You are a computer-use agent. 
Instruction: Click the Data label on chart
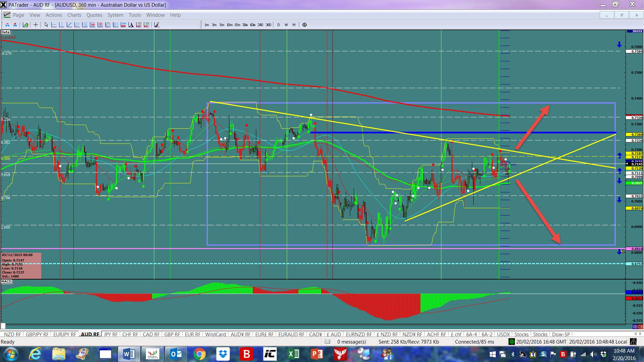click(x=5, y=32)
